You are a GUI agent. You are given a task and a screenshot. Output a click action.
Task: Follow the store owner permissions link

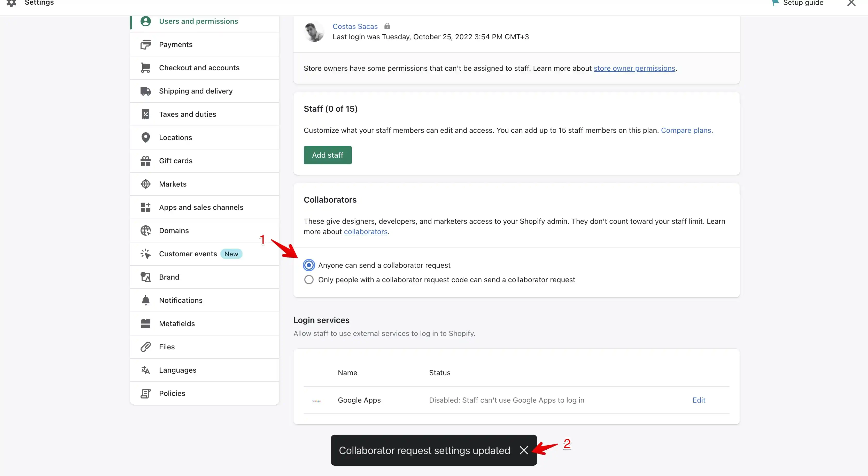[634, 68]
